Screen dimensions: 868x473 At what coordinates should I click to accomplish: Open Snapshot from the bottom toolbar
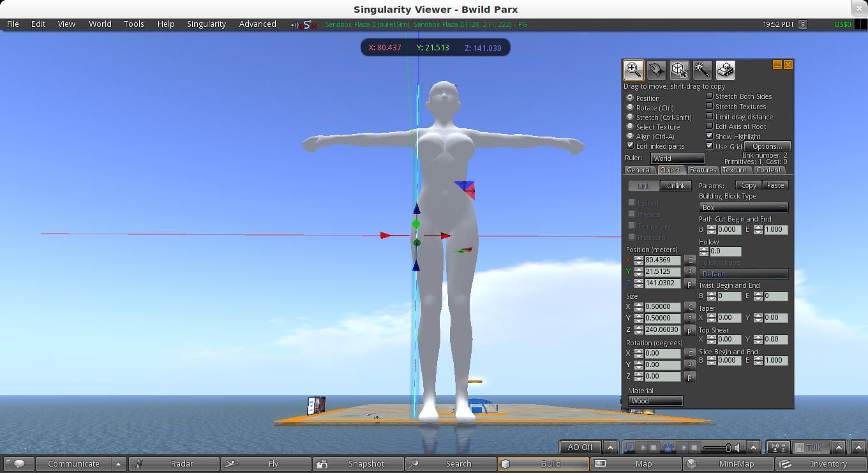pos(359,464)
